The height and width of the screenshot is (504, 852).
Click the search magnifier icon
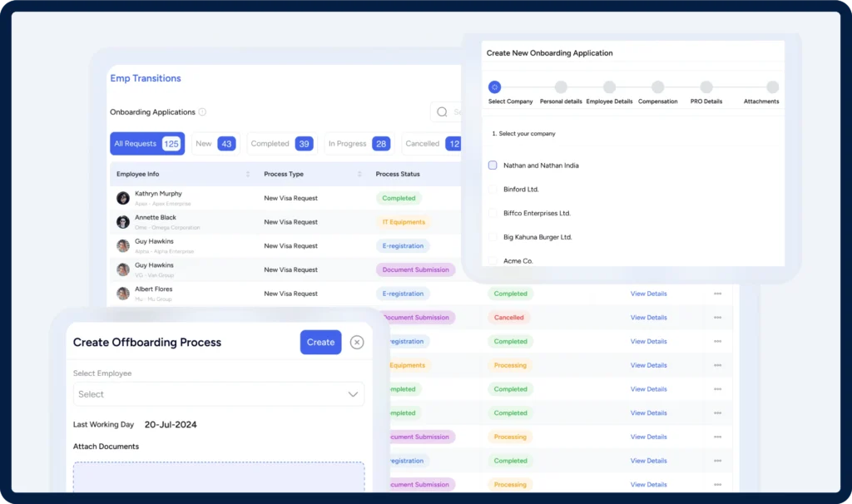click(443, 112)
